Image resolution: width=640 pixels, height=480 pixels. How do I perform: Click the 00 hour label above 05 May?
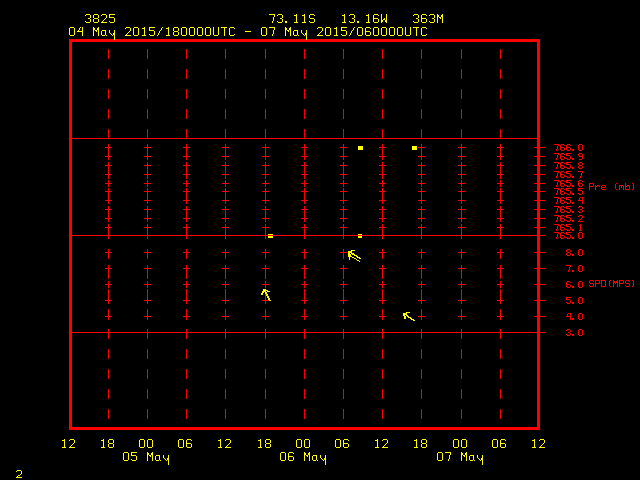tap(146, 444)
